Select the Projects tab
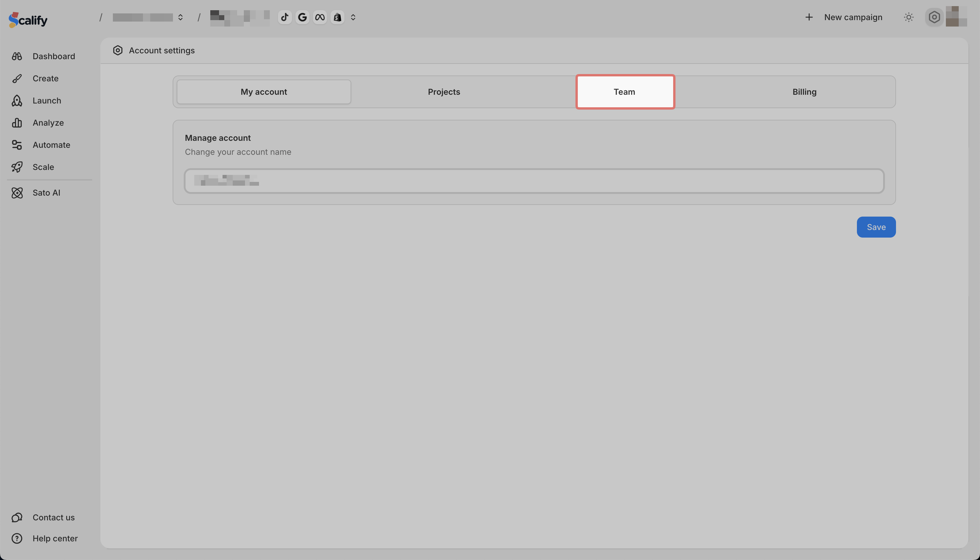The width and height of the screenshot is (980, 560). point(444,92)
